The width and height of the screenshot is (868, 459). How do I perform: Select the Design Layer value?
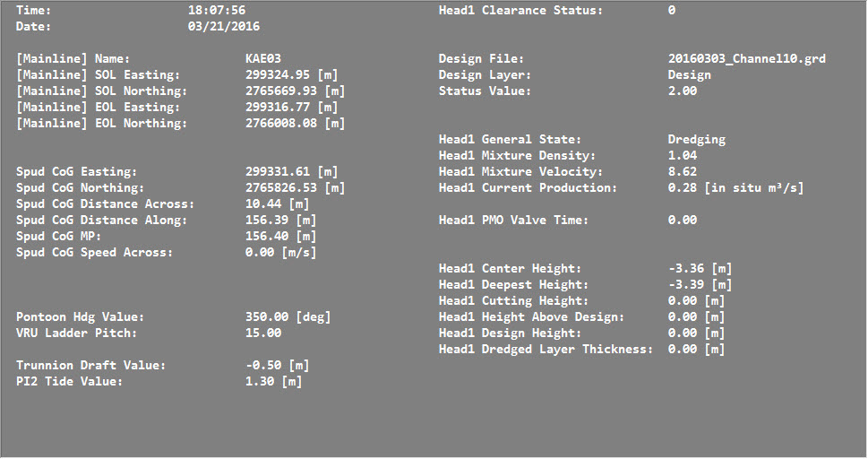pyautogui.click(x=689, y=75)
